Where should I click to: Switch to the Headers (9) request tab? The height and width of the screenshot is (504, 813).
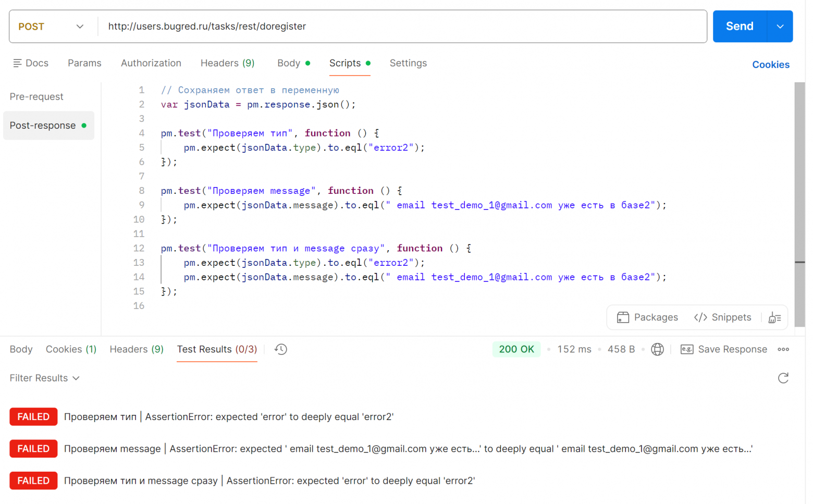pos(227,63)
